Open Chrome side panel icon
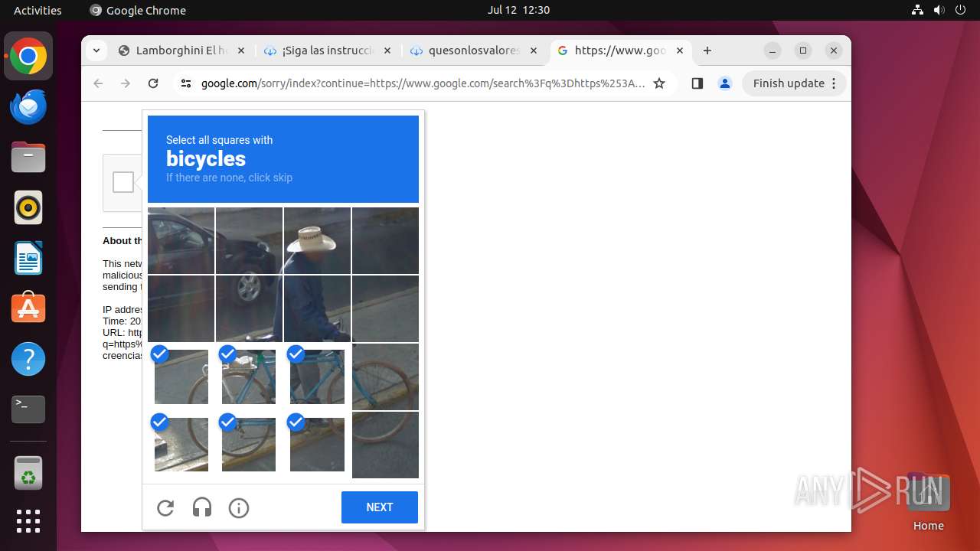The height and width of the screenshot is (551, 980). pyautogui.click(x=697, y=83)
